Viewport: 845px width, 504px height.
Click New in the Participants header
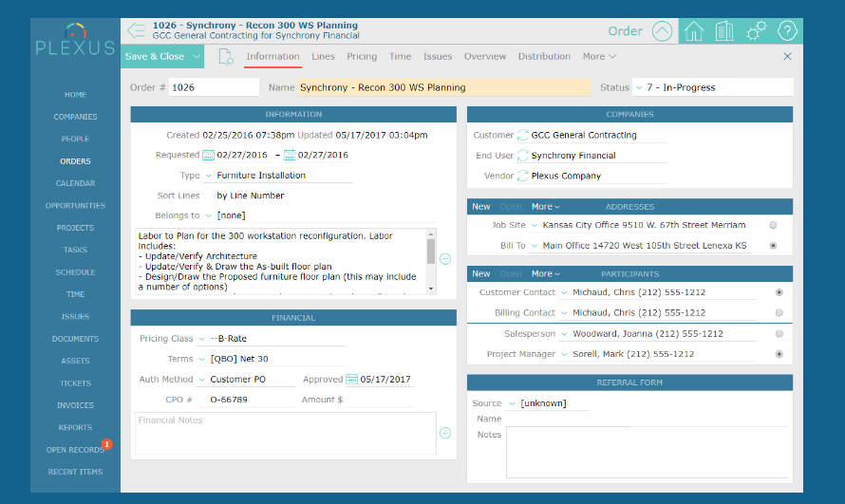[x=481, y=273]
